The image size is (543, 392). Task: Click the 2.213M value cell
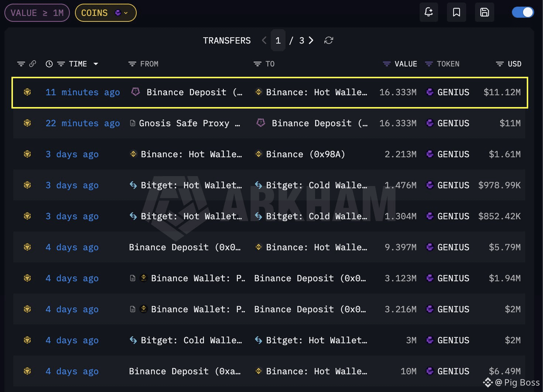400,154
